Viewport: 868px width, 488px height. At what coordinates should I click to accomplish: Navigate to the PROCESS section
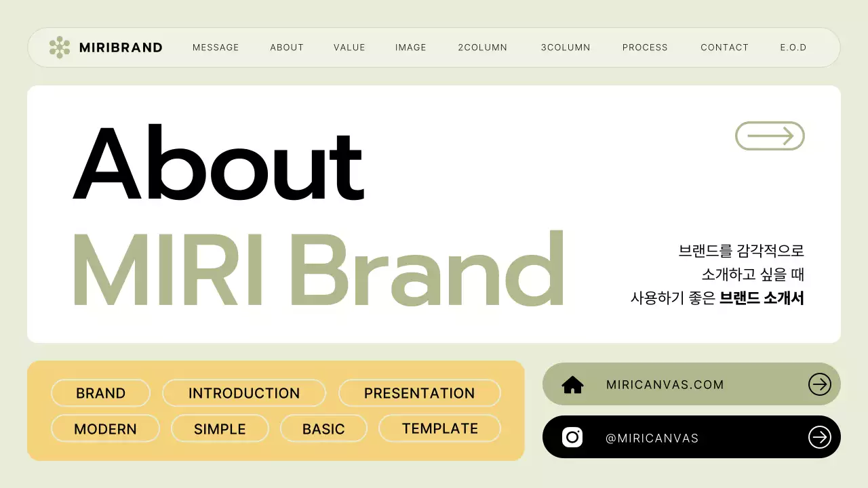point(645,47)
